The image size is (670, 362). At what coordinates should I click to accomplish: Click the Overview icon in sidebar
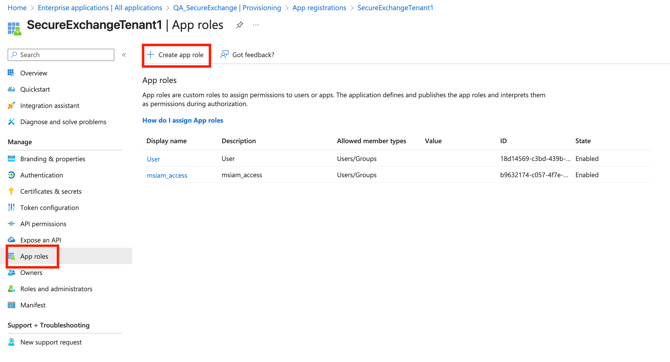pyautogui.click(x=11, y=73)
